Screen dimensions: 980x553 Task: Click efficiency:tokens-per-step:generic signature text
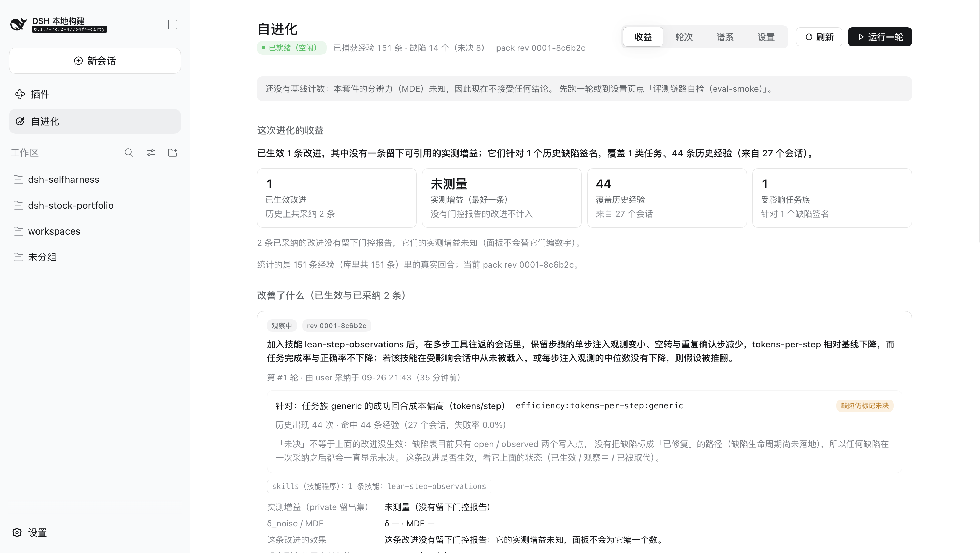pyautogui.click(x=599, y=406)
